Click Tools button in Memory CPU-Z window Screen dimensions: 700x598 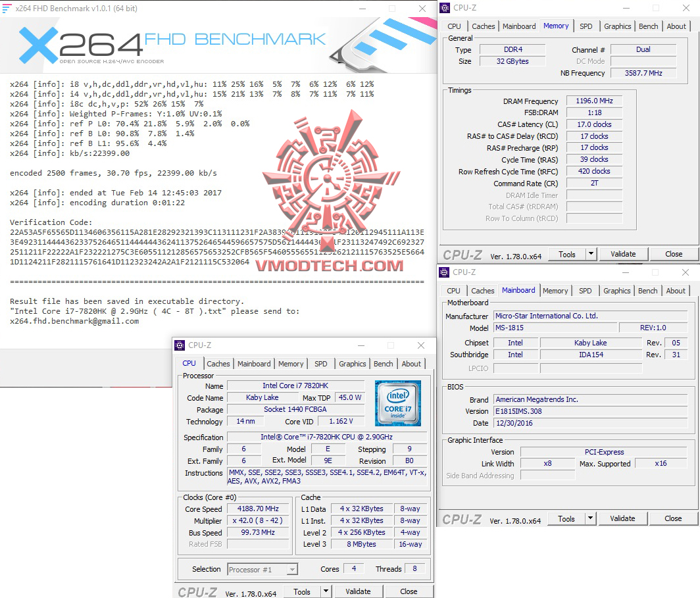(567, 255)
